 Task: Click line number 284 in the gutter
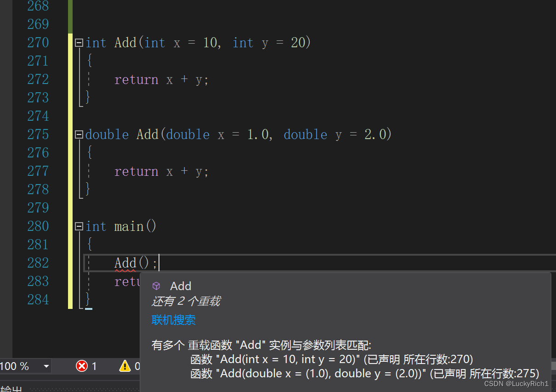coord(38,299)
